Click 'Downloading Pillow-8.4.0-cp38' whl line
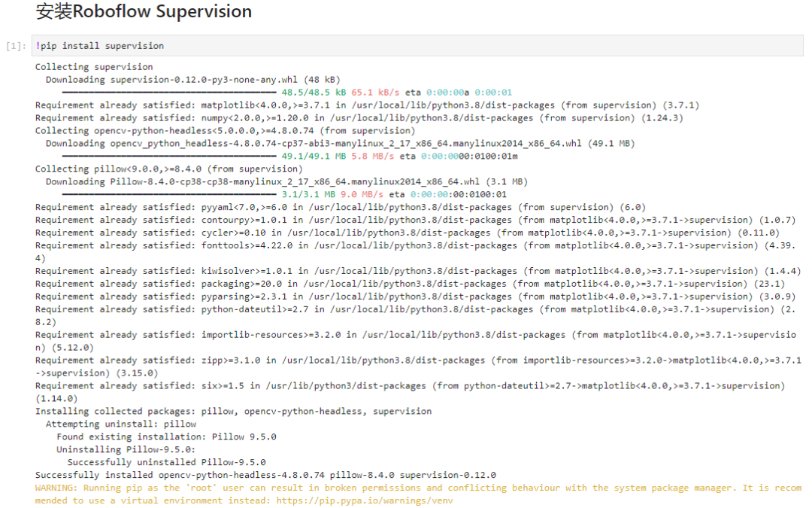The image size is (812, 508). point(286,182)
